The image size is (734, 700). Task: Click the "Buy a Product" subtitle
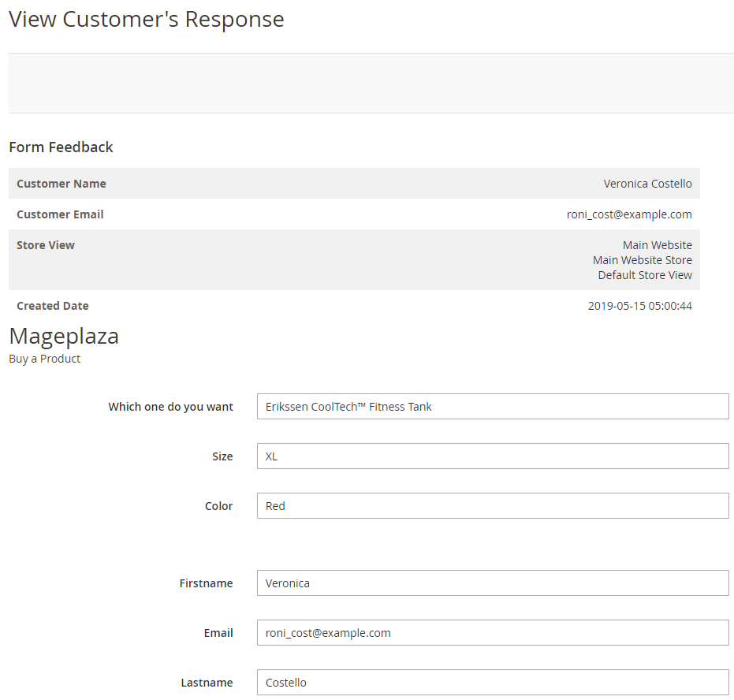[x=45, y=359]
